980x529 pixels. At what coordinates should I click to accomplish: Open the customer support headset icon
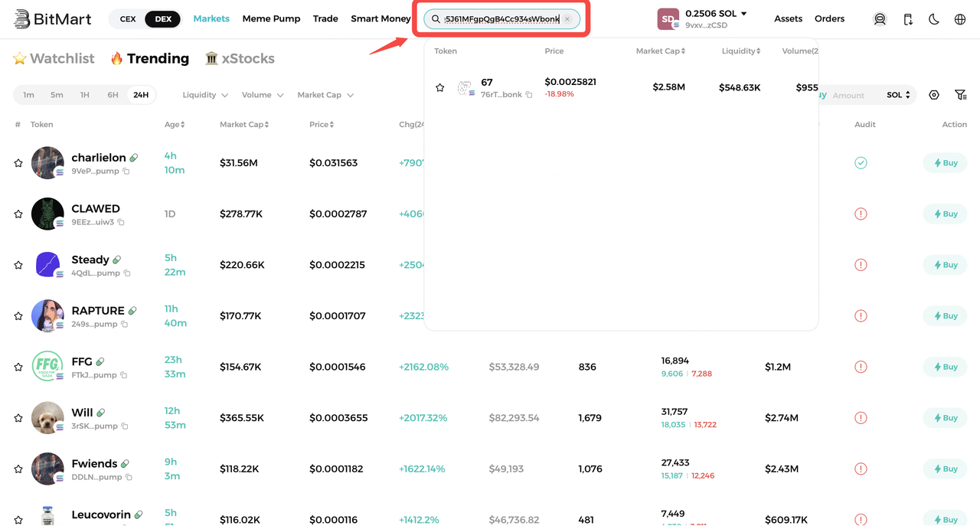coord(880,19)
